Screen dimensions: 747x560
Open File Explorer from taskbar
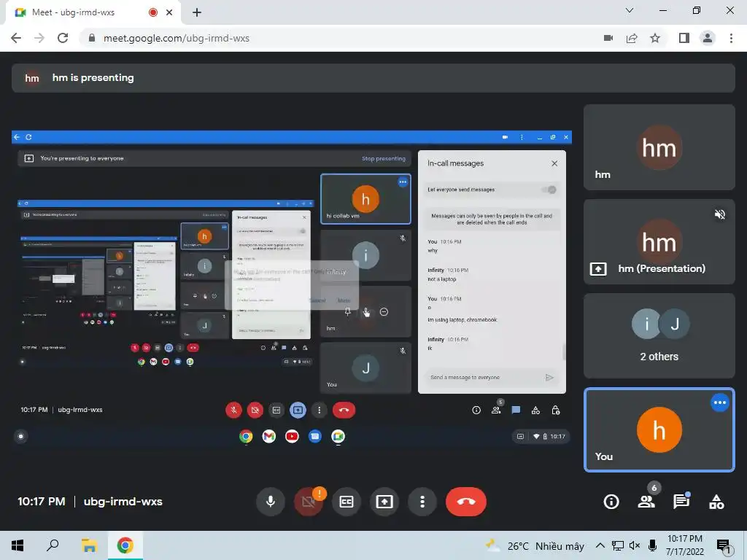pyautogui.click(x=88, y=545)
